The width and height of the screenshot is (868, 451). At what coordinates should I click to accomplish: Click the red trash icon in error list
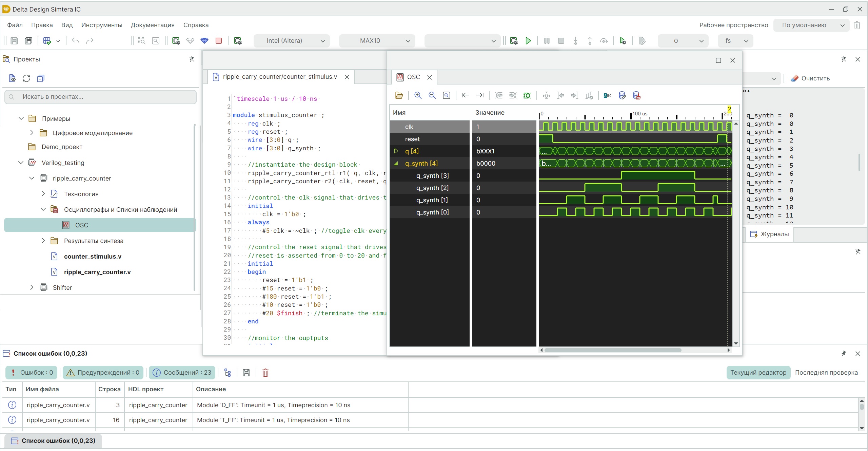pos(265,373)
